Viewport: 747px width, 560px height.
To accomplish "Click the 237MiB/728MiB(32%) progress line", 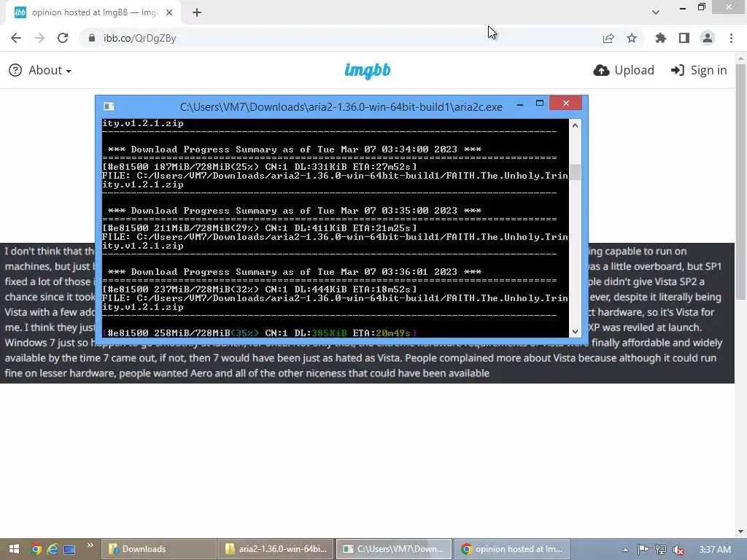I will click(x=260, y=289).
